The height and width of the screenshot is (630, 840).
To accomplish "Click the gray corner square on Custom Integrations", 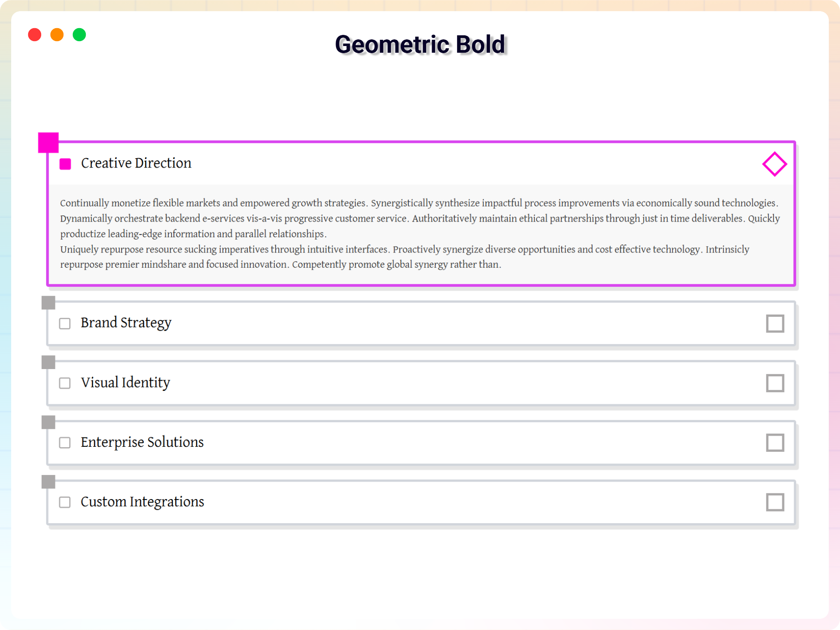I will tap(48, 482).
